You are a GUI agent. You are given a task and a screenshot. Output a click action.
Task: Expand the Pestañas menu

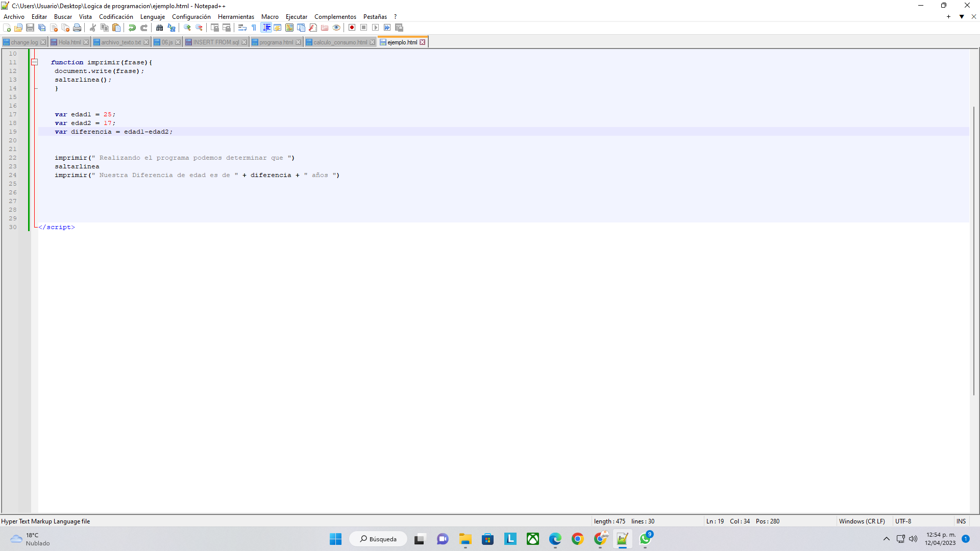375,16
